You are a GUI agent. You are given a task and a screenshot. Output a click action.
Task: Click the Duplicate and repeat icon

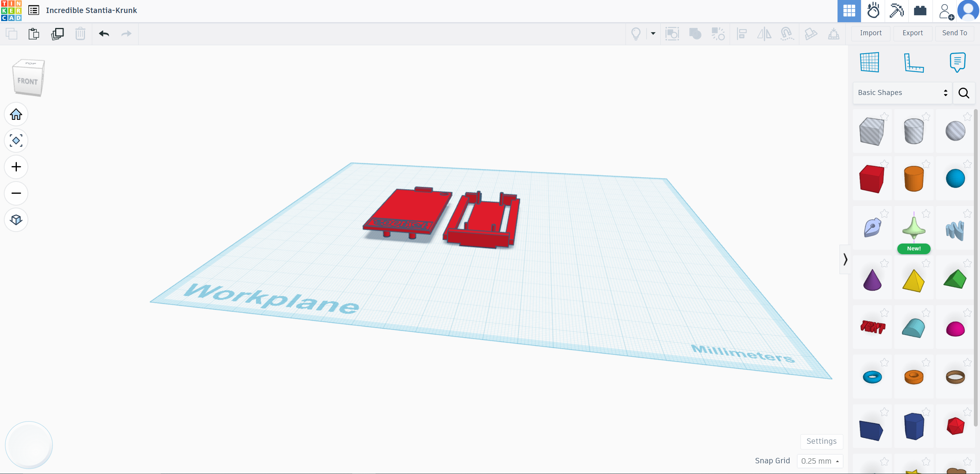coord(57,34)
